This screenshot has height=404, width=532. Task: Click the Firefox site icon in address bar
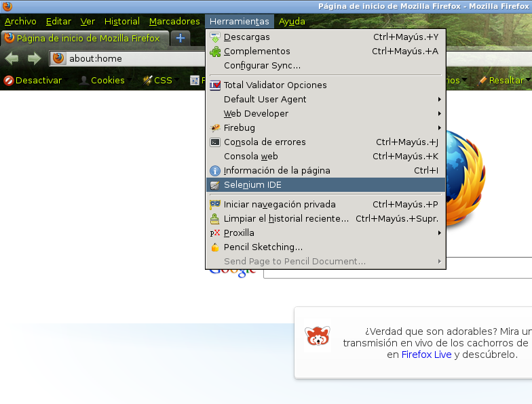point(58,58)
